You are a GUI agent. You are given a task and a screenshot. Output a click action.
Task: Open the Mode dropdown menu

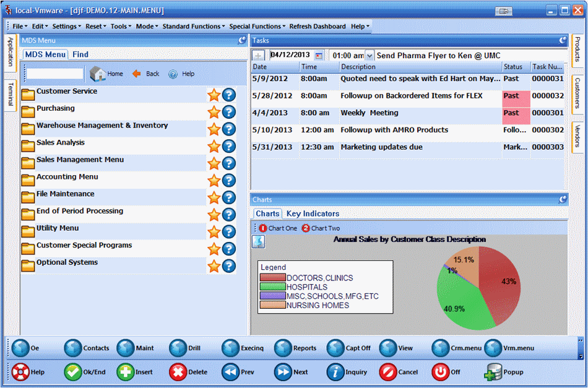tap(145, 26)
